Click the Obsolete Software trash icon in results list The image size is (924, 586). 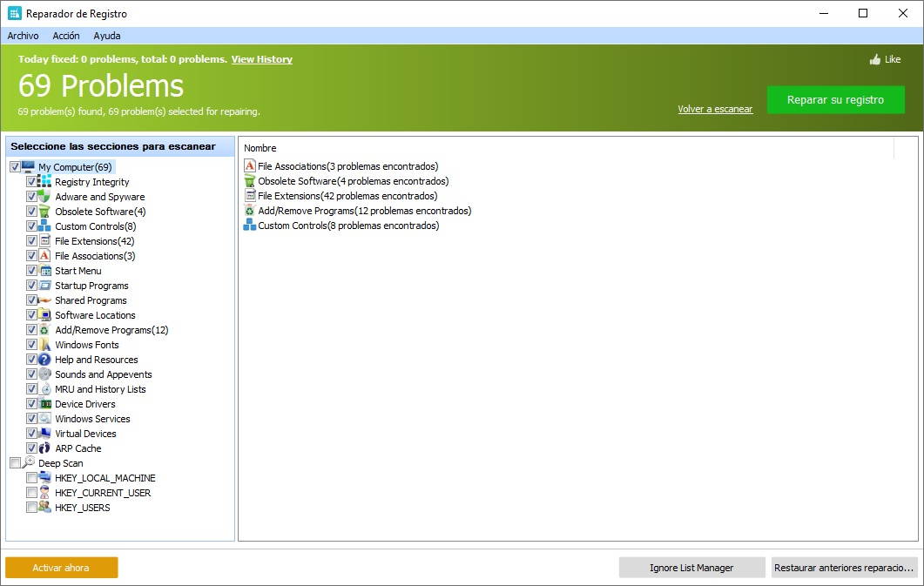tap(250, 181)
